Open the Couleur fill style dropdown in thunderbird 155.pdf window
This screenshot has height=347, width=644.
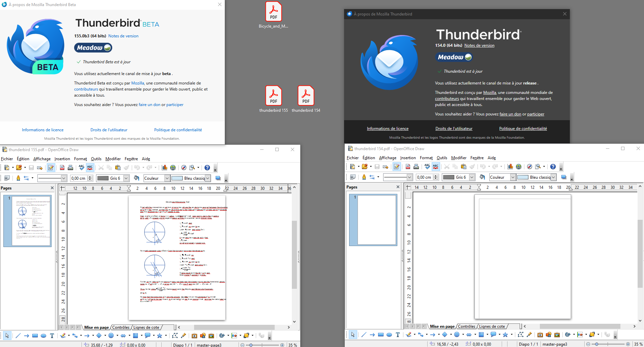coord(167,178)
